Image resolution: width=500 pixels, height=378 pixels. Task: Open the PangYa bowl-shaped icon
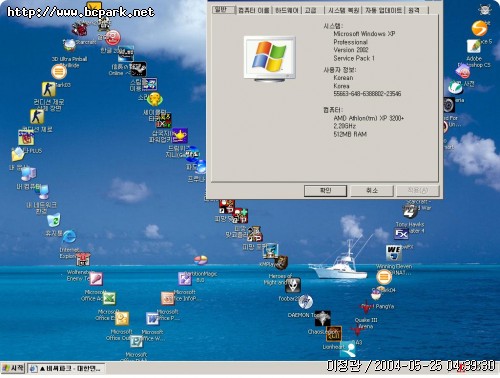(x=377, y=293)
